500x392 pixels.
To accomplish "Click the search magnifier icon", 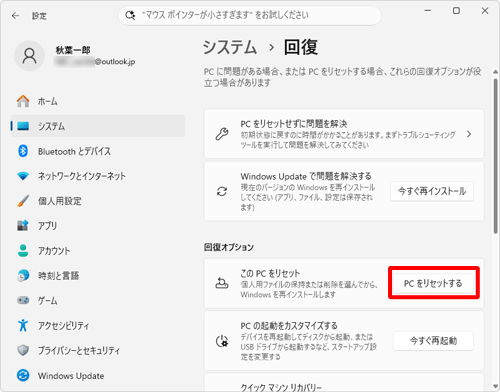I will point(130,15).
